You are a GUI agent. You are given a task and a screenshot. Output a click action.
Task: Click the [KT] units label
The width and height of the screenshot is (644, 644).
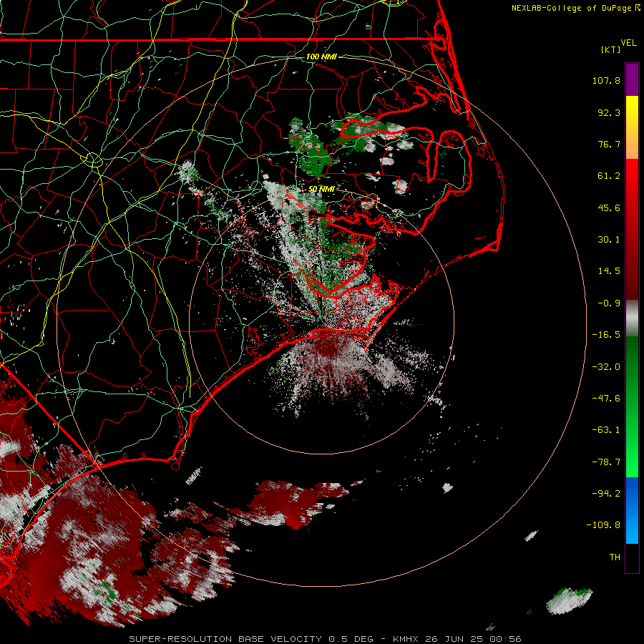pyautogui.click(x=611, y=49)
